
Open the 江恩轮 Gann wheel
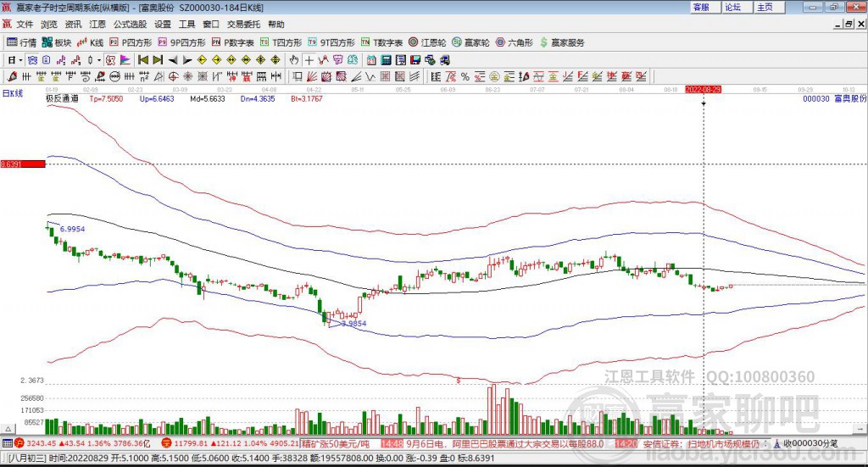tap(427, 42)
